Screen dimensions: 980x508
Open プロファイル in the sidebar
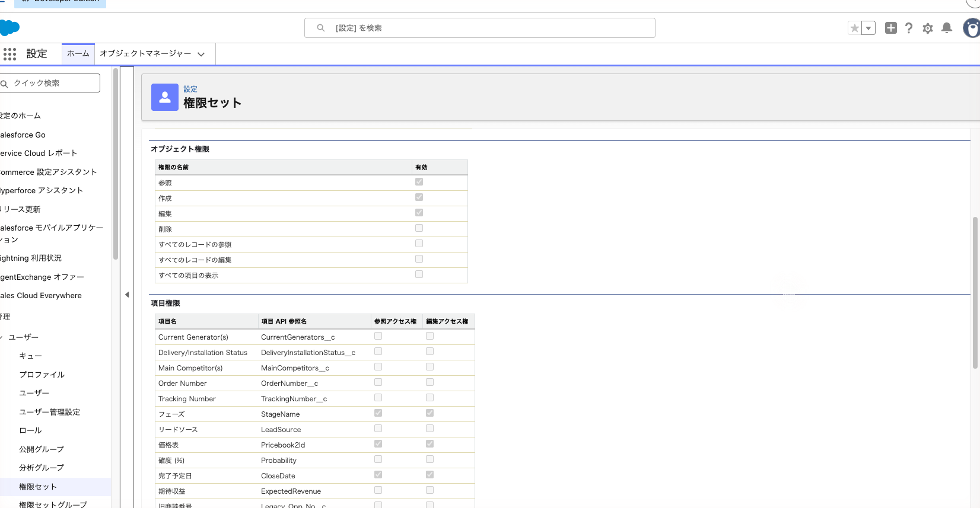coord(42,375)
